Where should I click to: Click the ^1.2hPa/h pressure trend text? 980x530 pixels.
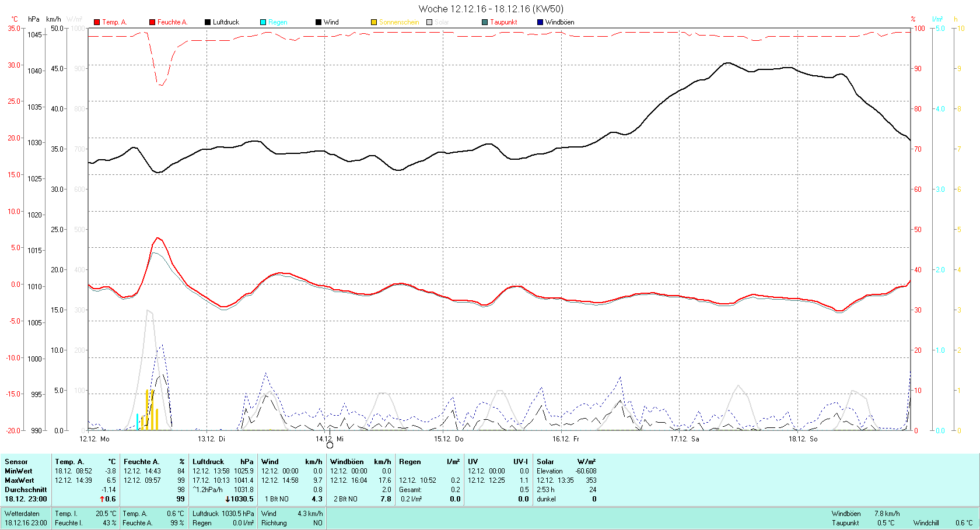(208, 490)
